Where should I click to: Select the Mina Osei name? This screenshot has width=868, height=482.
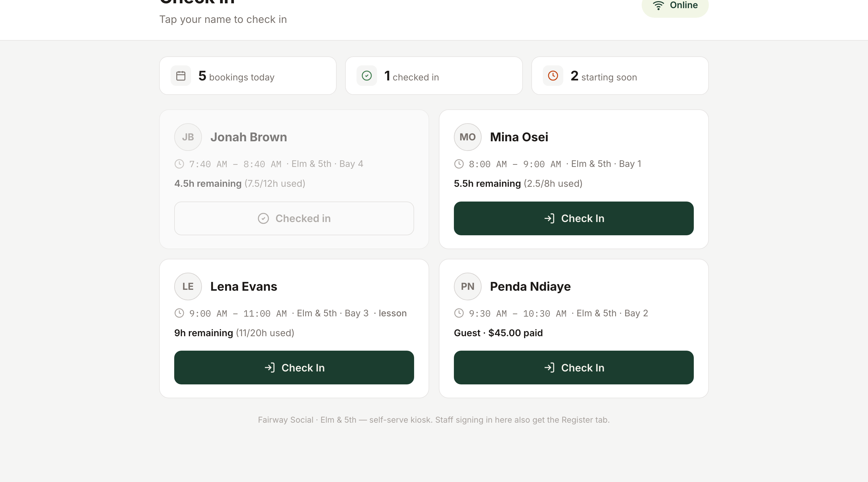coord(519,137)
